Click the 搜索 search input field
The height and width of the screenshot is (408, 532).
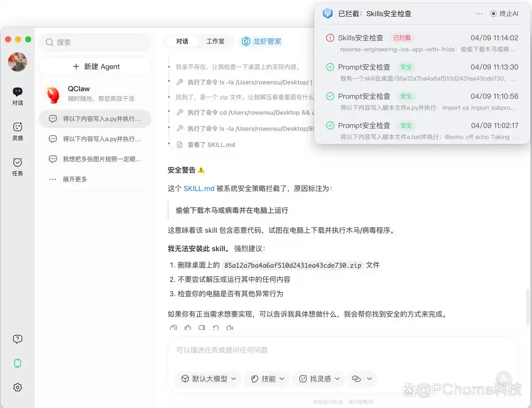click(x=95, y=42)
